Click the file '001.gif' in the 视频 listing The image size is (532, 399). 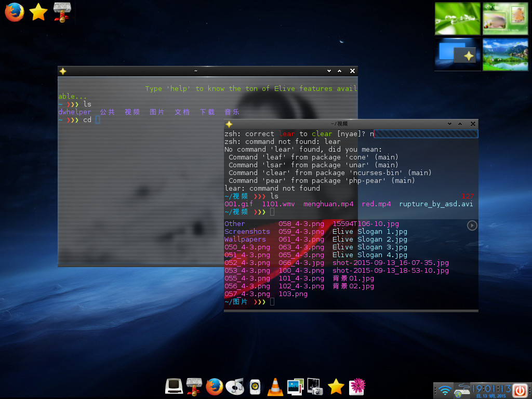point(239,204)
